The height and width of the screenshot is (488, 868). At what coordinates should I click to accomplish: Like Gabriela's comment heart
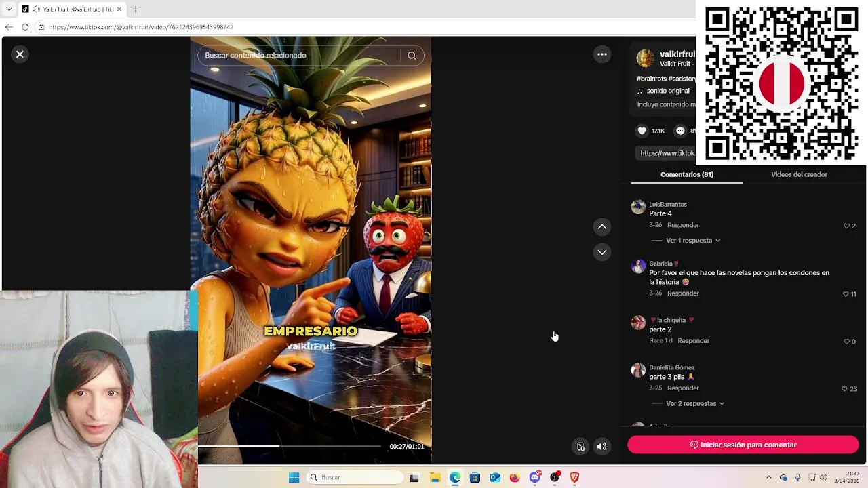click(846, 294)
